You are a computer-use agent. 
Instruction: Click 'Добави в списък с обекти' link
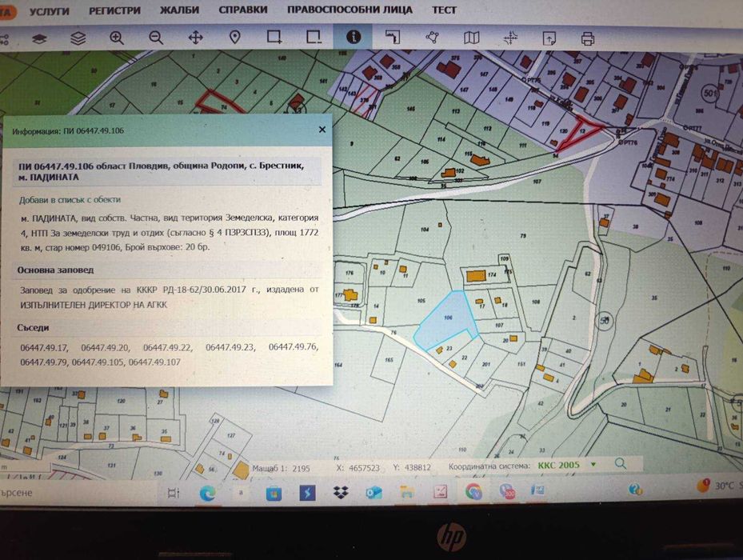[x=70, y=200]
